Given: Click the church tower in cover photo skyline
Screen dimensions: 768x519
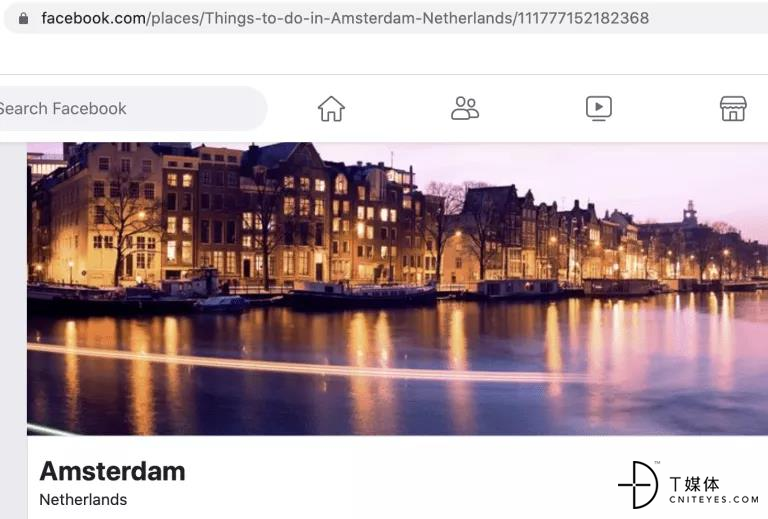Looking at the screenshot, I should click(690, 212).
